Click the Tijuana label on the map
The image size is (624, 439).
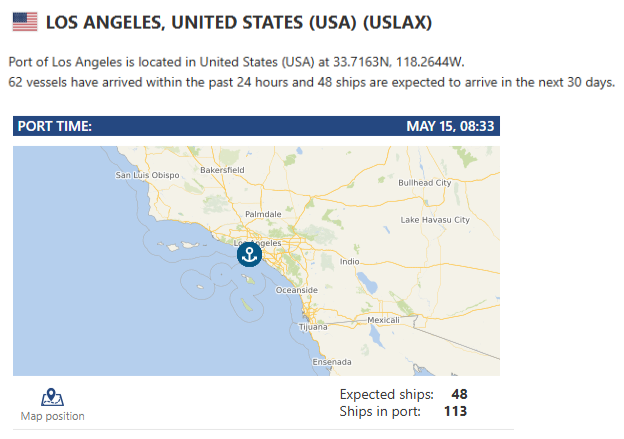tap(313, 327)
